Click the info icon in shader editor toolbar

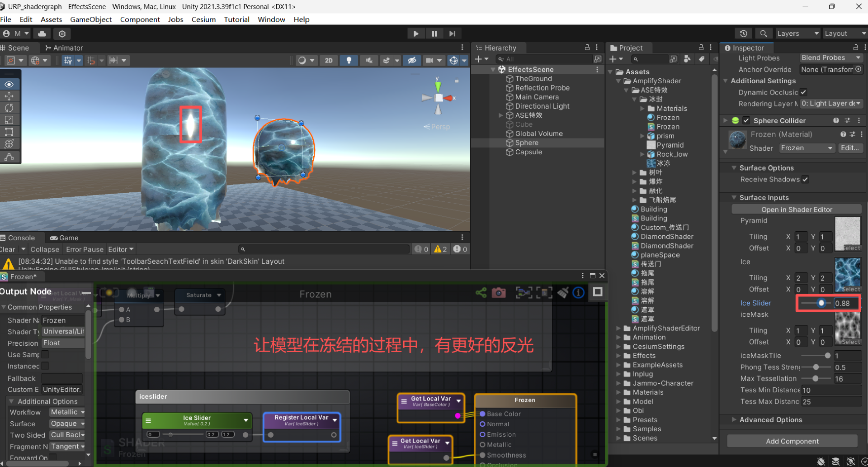click(x=579, y=293)
